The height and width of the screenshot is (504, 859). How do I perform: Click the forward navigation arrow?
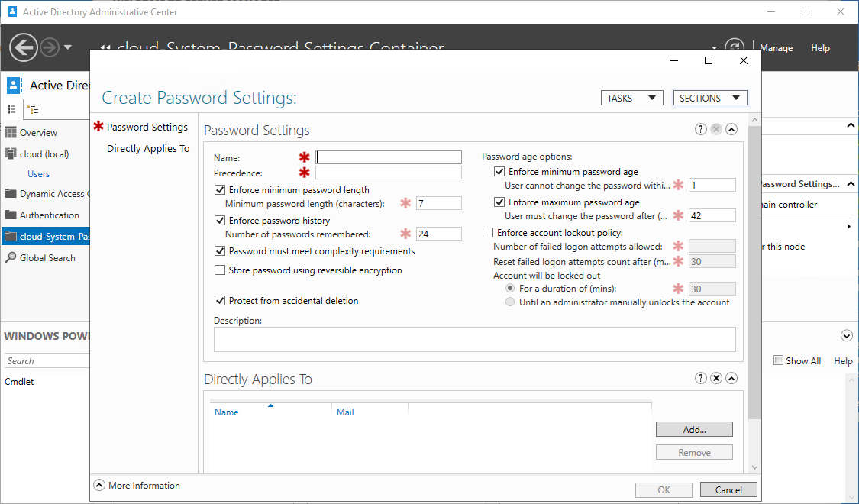[x=50, y=47]
